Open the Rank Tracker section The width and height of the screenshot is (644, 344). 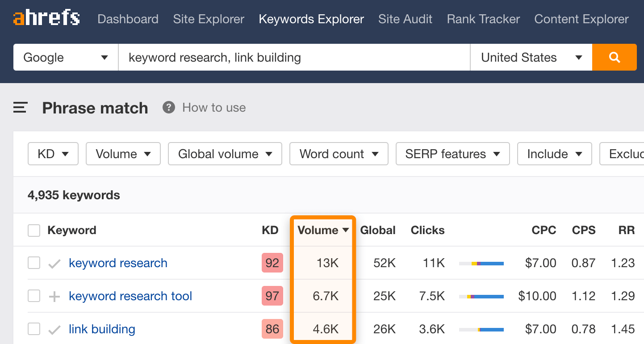click(483, 19)
